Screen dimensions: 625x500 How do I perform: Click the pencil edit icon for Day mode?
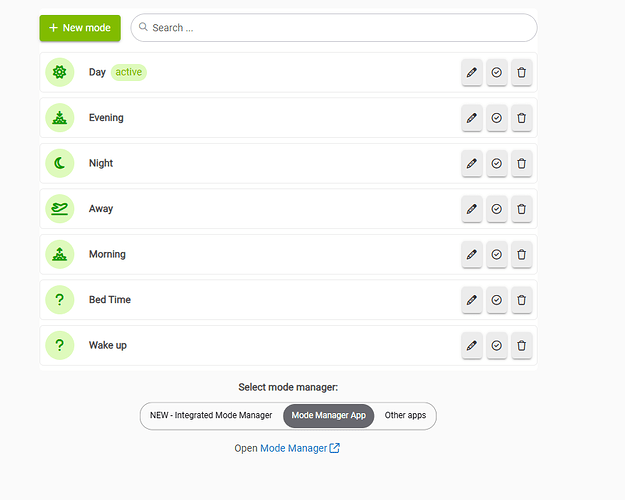(x=472, y=72)
